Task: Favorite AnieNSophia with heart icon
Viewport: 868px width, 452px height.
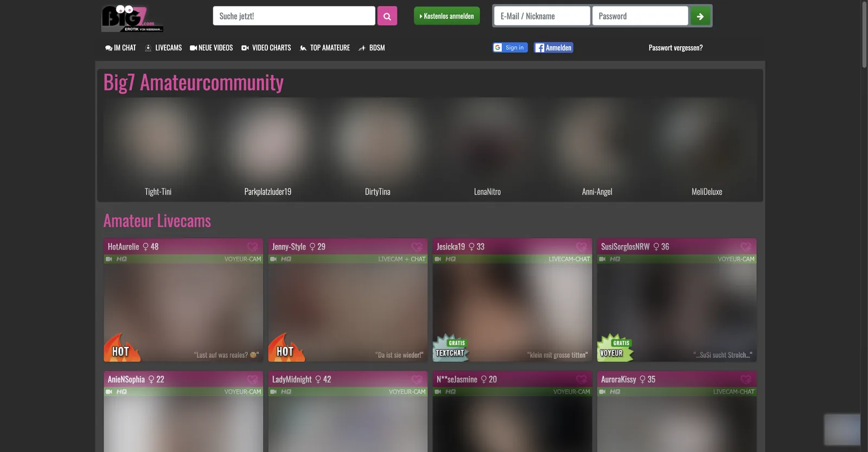Action: 253,379
